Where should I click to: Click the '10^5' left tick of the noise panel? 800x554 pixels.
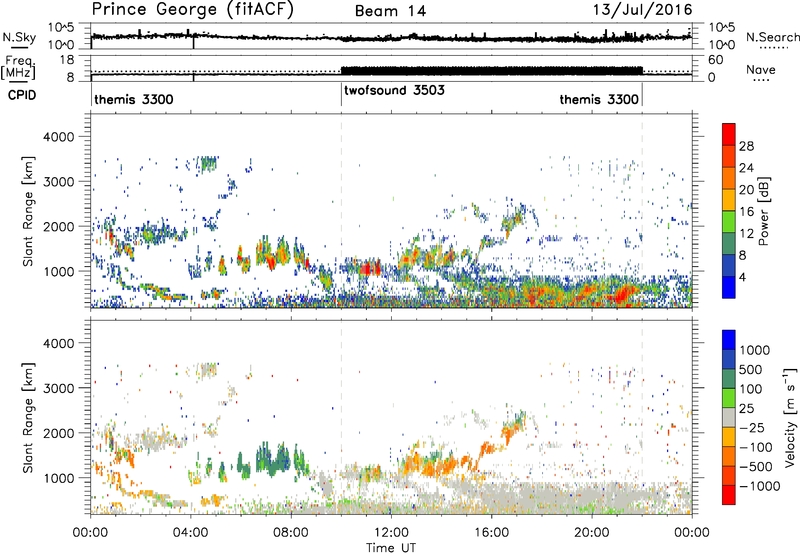pos(62,27)
